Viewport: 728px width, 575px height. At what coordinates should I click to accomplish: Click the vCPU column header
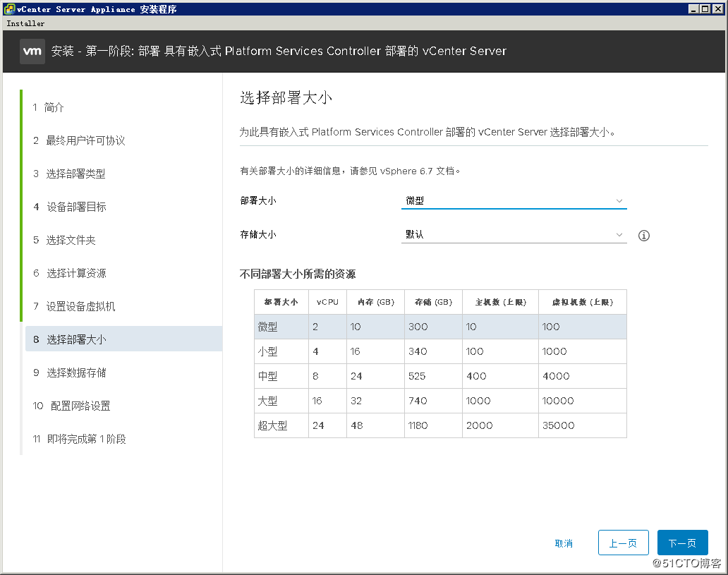point(327,302)
